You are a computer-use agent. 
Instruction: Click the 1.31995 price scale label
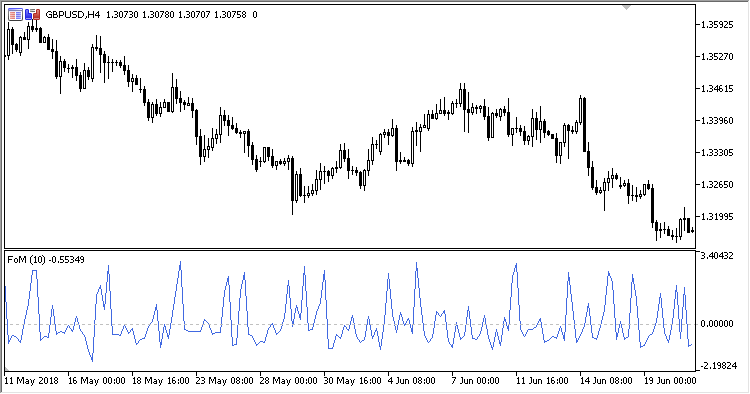click(x=717, y=217)
